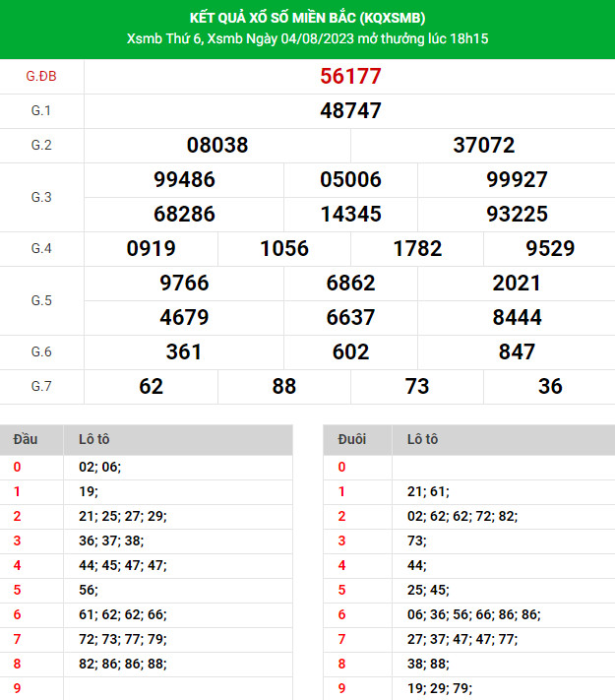The height and width of the screenshot is (700, 615).
Task: Click Đầu row lô tô 56;
Action: coord(89,590)
